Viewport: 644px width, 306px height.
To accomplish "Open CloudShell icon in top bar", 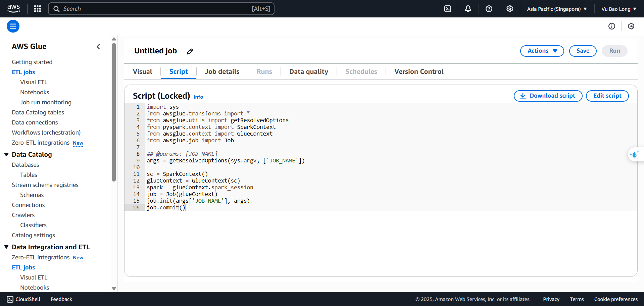I will [x=448, y=9].
